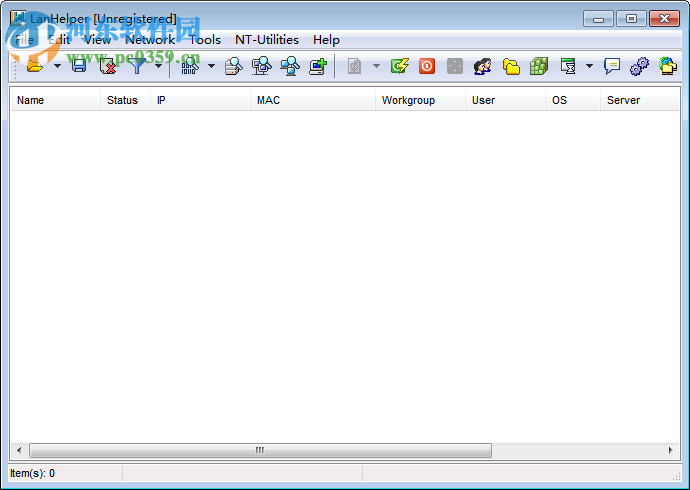Click the scan LAN network magnifier icon
The width and height of the screenshot is (690, 490).
click(x=290, y=66)
